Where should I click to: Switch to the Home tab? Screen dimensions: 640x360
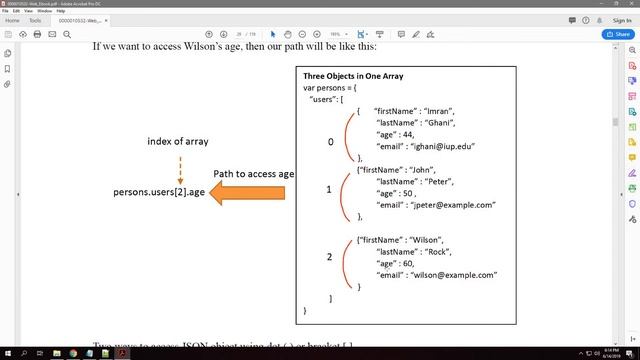(x=12, y=20)
